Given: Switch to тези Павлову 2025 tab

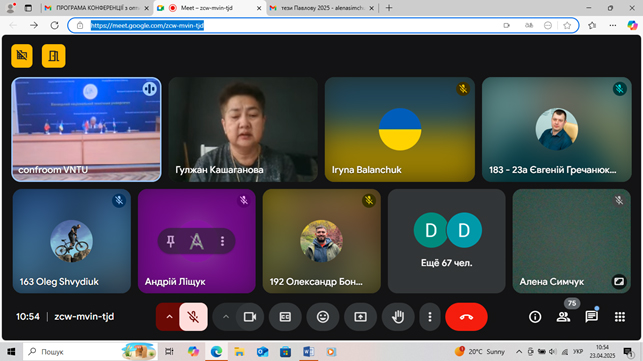Looking at the screenshot, I should (321, 8).
